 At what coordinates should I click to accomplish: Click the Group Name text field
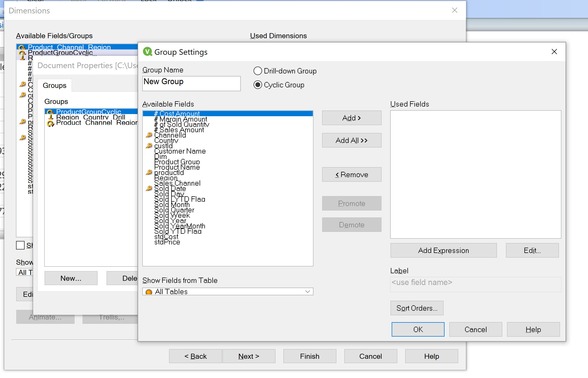pyautogui.click(x=191, y=83)
